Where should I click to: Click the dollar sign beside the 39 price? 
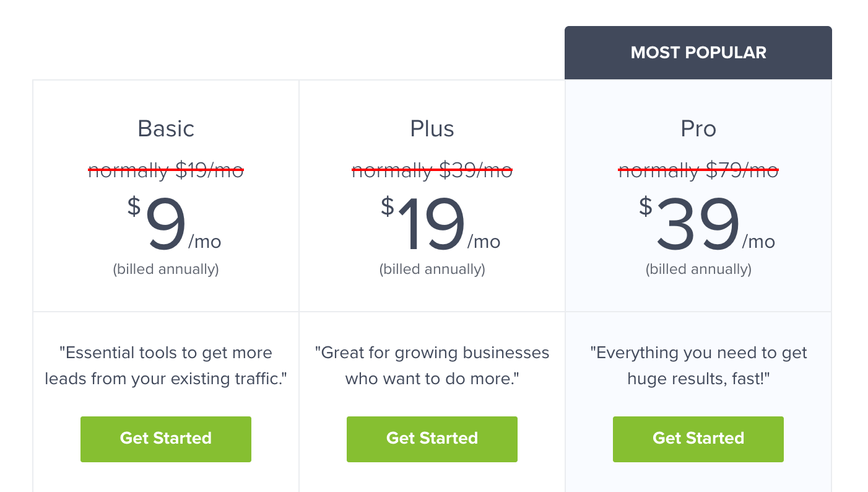point(646,206)
